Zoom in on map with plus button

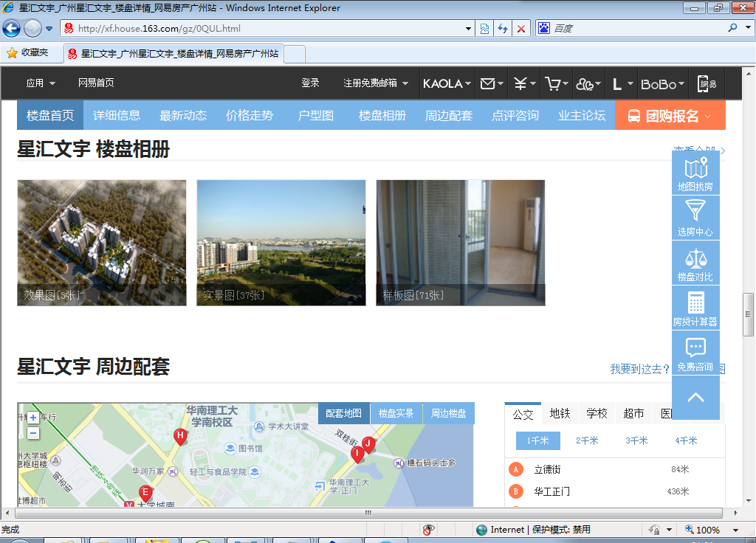pyautogui.click(x=33, y=418)
